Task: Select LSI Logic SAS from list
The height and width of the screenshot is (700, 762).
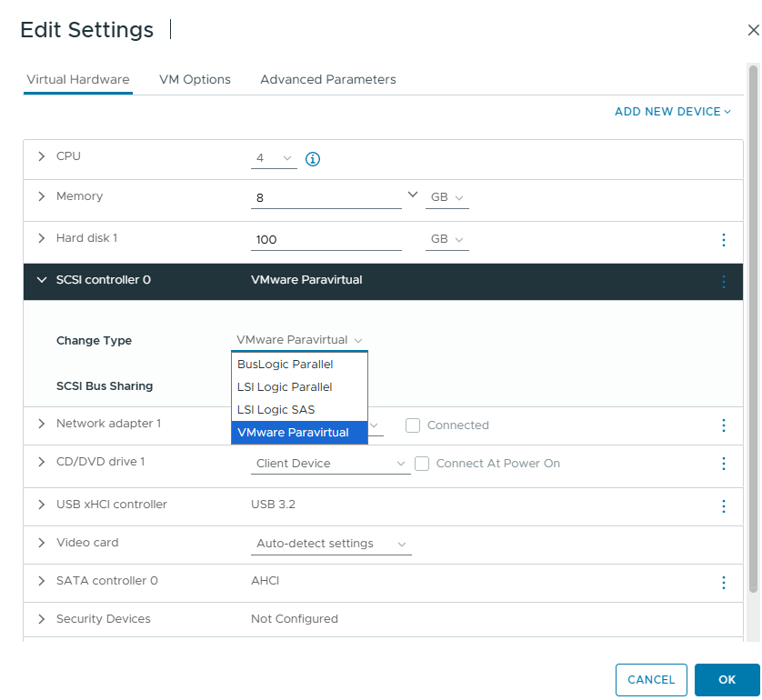Action: [x=276, y=410]
